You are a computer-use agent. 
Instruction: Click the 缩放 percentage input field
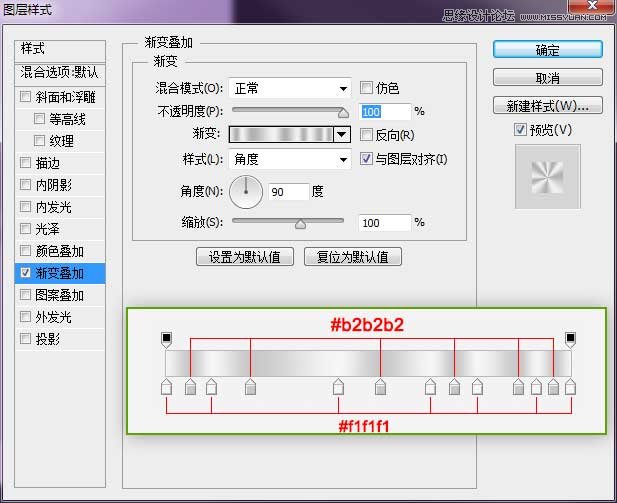tap(385, 223)
